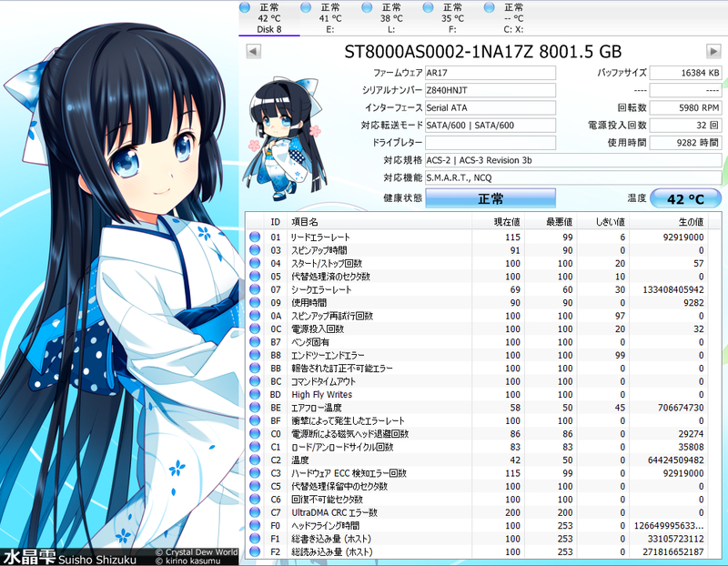Viewport: 728px width, 566px height.
Task: Click the 生の値 column header
Action: point(669,222)
